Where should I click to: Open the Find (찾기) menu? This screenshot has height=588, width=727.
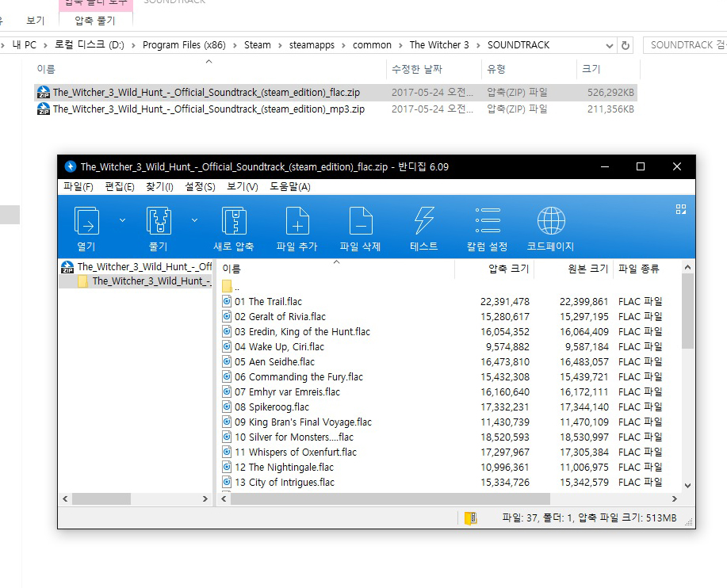pos(159,187)
